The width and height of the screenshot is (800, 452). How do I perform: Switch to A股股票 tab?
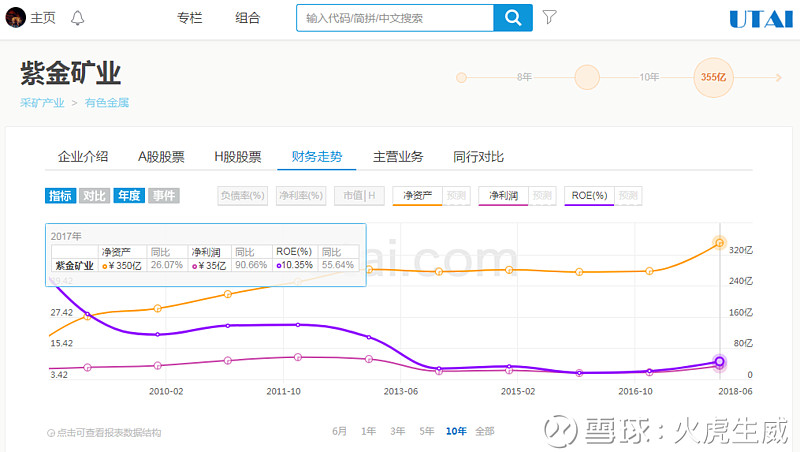161,157
